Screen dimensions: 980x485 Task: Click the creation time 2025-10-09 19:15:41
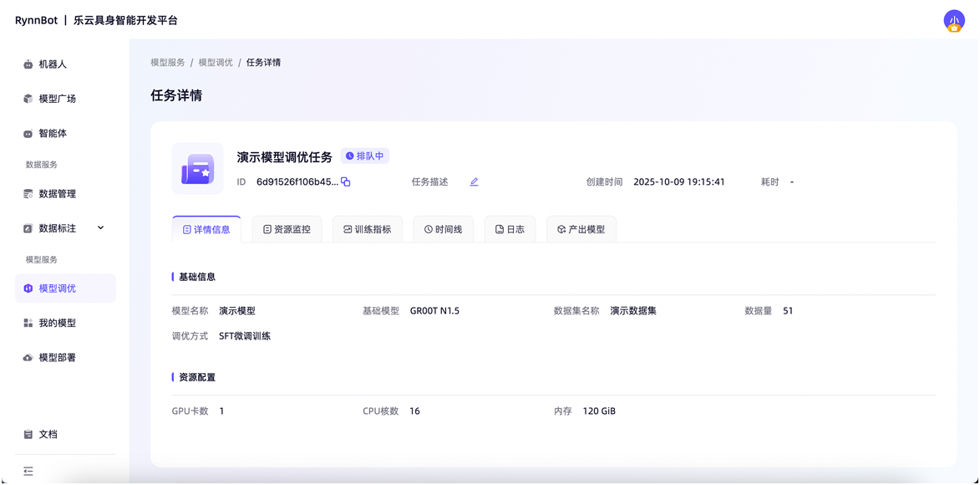click(x=678, y=182)
